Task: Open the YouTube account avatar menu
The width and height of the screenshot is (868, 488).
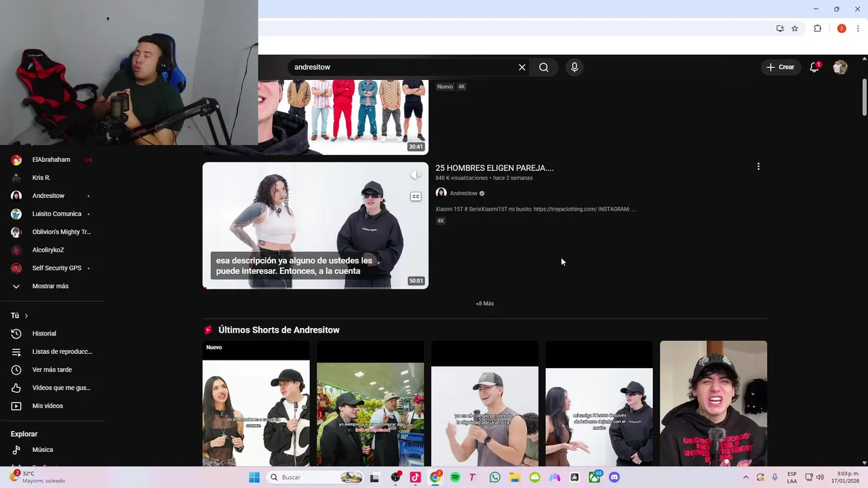Action: point(840,67)
